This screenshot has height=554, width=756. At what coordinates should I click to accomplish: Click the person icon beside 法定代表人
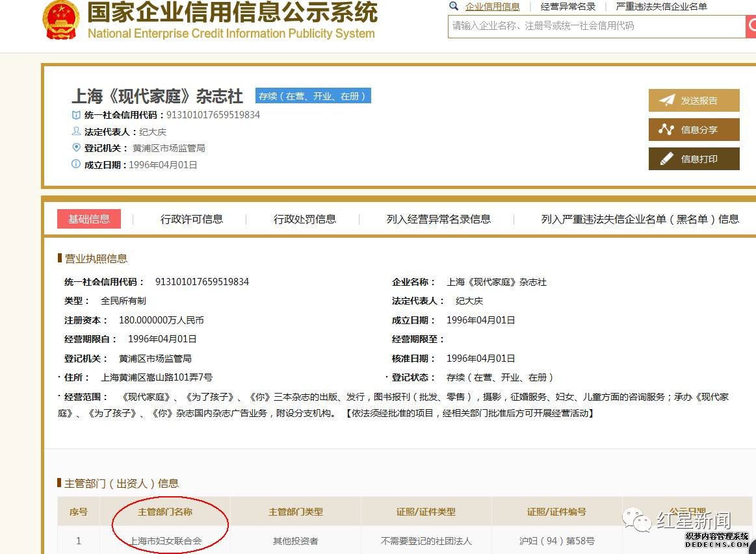click(x=76, y=131)
